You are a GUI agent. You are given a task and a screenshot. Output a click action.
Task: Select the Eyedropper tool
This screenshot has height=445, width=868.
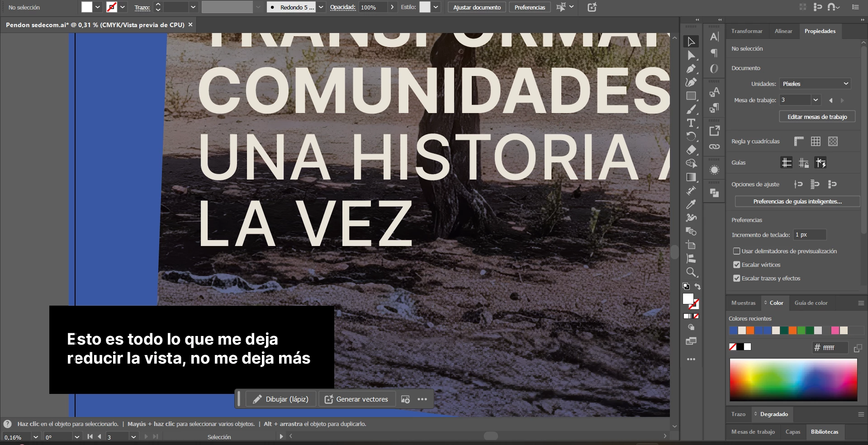pyautogui.click(x=691, y=204)
